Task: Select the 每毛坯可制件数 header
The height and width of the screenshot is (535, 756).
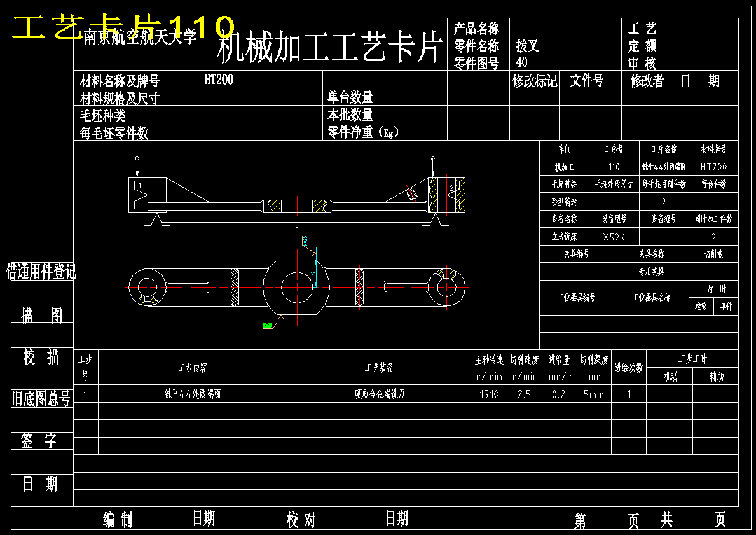Action: [x=664, y=184]
